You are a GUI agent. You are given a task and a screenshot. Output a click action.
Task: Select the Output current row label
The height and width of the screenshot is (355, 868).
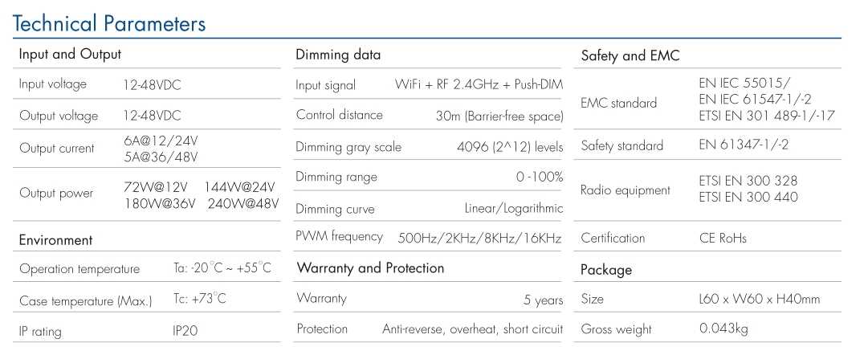[57, 149]
